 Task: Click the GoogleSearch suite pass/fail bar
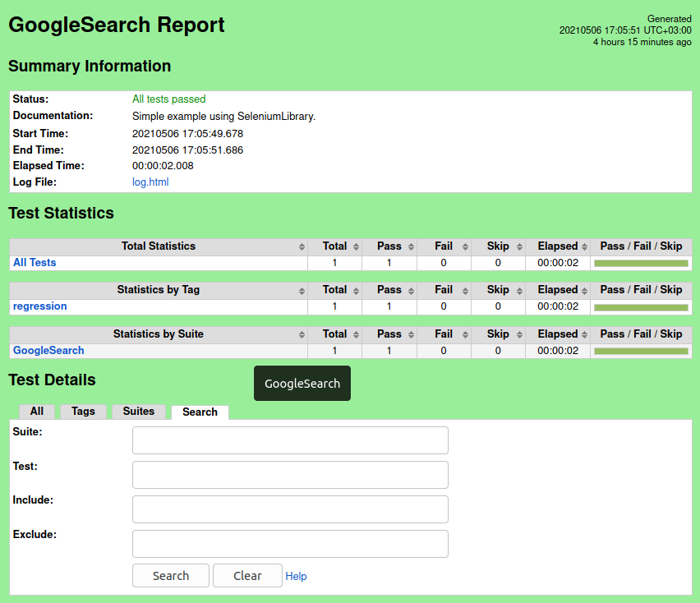(641, 352)
